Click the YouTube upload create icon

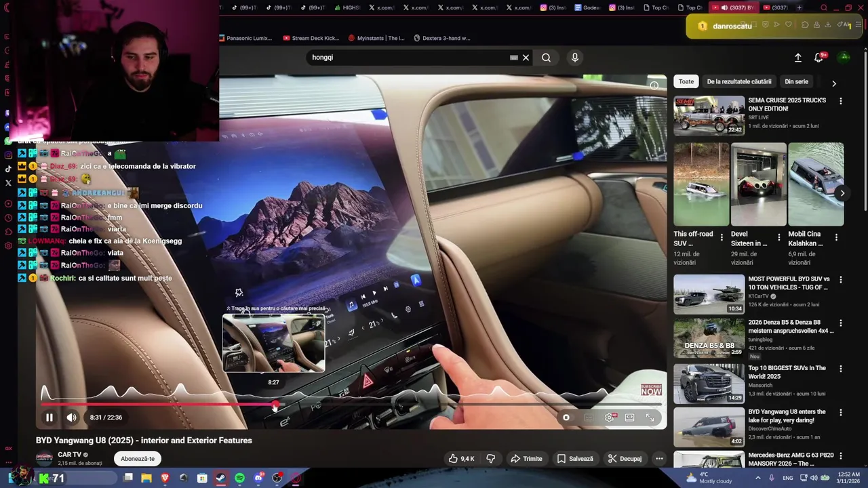click(x=798, y=58)
